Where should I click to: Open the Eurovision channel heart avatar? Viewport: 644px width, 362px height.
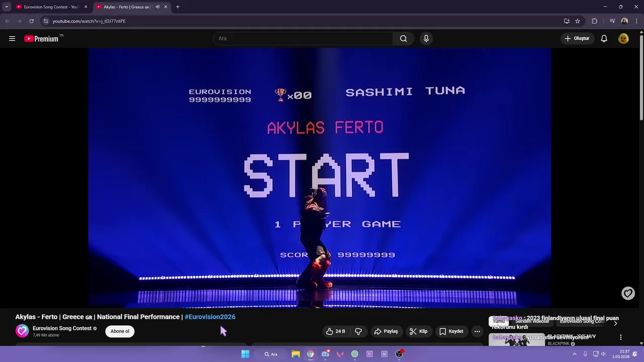pos(22,331)
